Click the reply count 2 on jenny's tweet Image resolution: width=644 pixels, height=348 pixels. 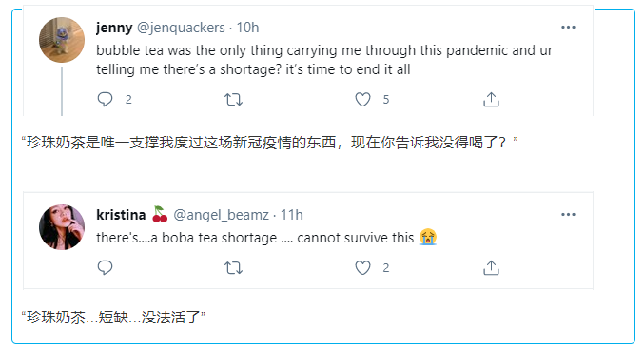click(x=128, y=99)
